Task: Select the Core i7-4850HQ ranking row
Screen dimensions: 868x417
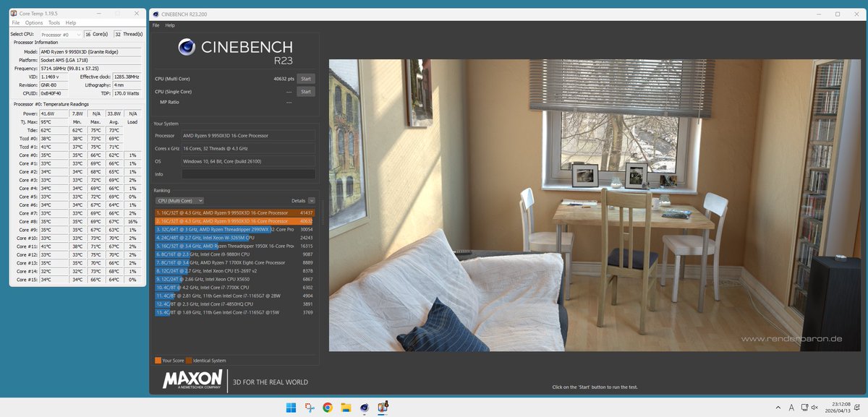Action: click(235, 304)
